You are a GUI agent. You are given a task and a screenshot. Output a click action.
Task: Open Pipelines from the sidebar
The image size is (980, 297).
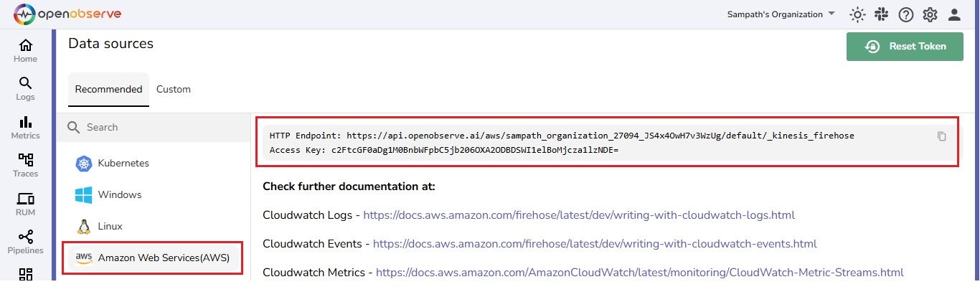25,242
